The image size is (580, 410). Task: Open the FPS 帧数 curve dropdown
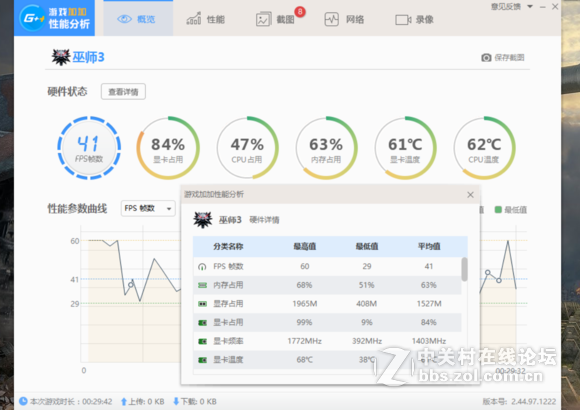148,208
